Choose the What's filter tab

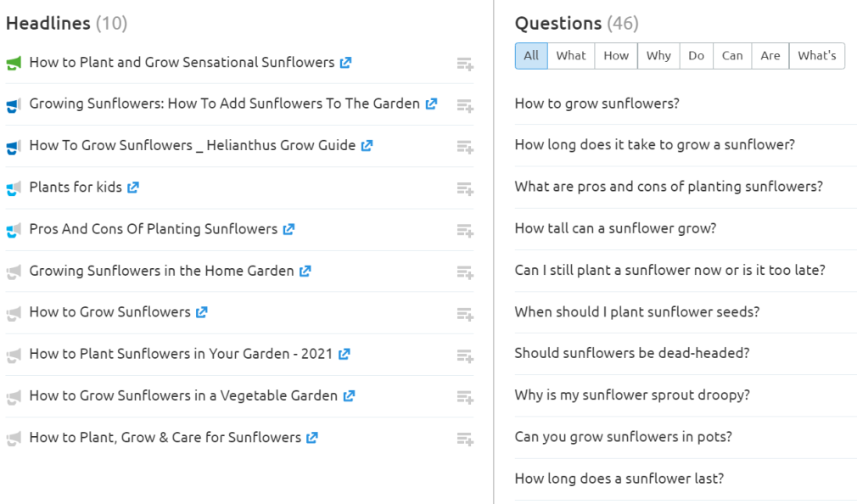pos(816,56)
